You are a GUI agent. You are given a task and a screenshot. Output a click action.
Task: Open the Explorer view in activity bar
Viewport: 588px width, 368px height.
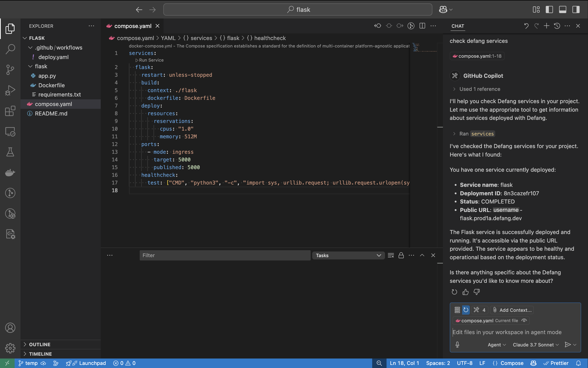pyautogui.click(x=10, y=28)
